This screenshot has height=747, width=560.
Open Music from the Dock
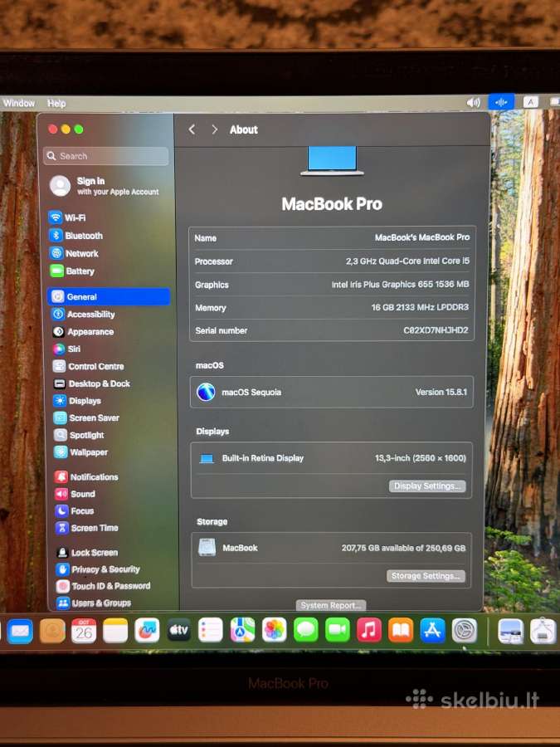click(x=369, y=630)
